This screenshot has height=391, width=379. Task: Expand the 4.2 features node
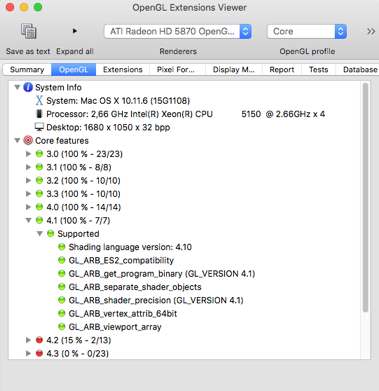click(x=28, y=340)
